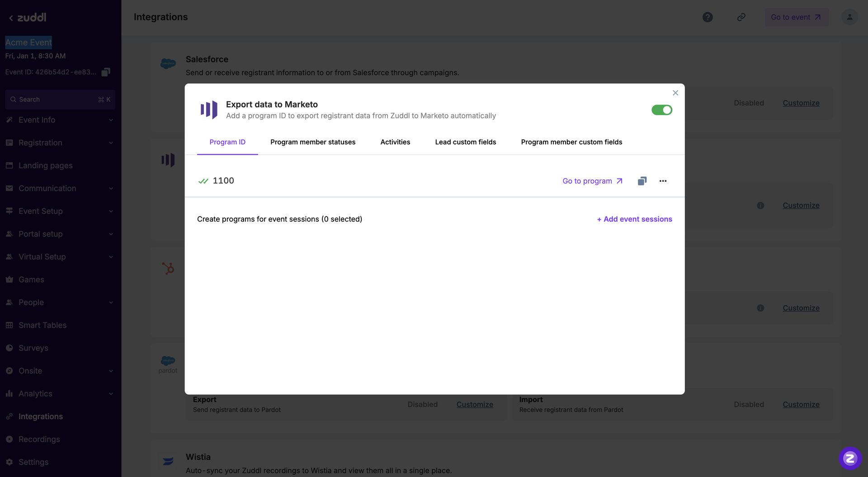This screenshot has width=868, height=477.
Task: Open Settings in the sidebar
Action: [33, 462]
